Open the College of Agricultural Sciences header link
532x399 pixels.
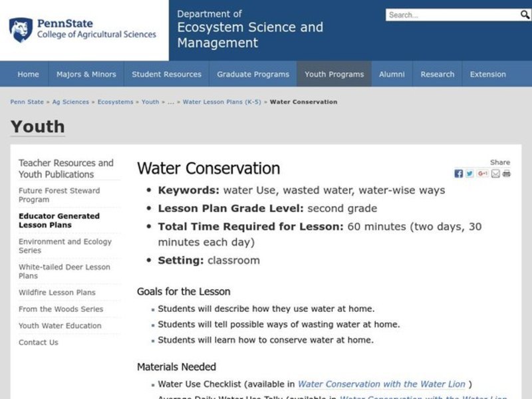tap(96, 35)
